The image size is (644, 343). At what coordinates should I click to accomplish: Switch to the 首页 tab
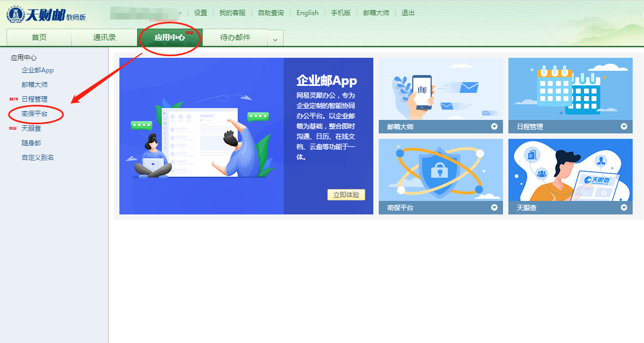pyautogui.click(x=39, y=38)
